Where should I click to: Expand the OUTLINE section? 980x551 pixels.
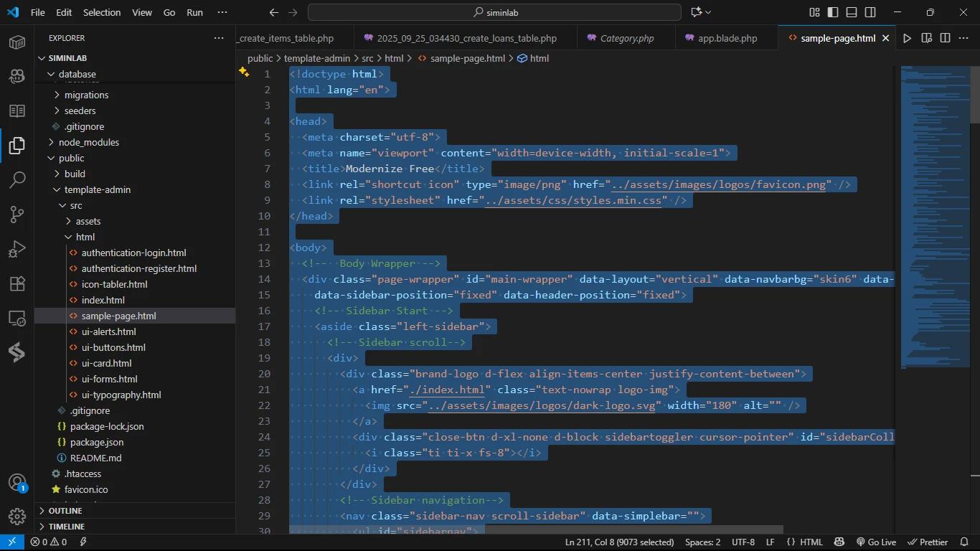65,511
